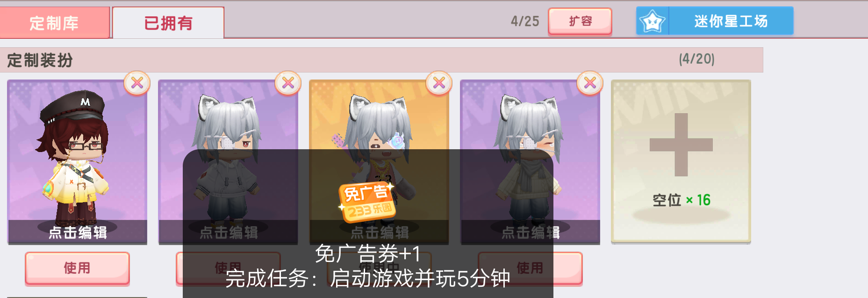Click the 扩容 expand capacity button
Viewport: 868px width, 298px height.
pyautogui.click(x=580, y=21)
